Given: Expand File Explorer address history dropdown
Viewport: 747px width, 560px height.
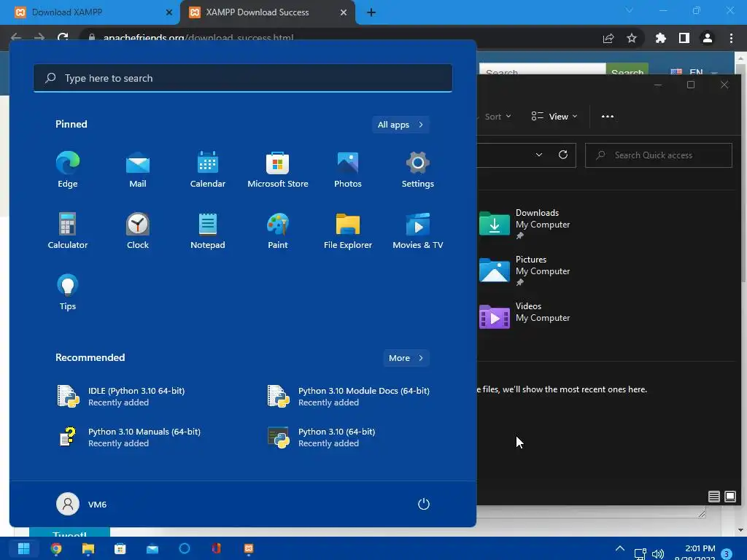Looking at the screenshot, I should pyautogui.click(x=539, y=155).
